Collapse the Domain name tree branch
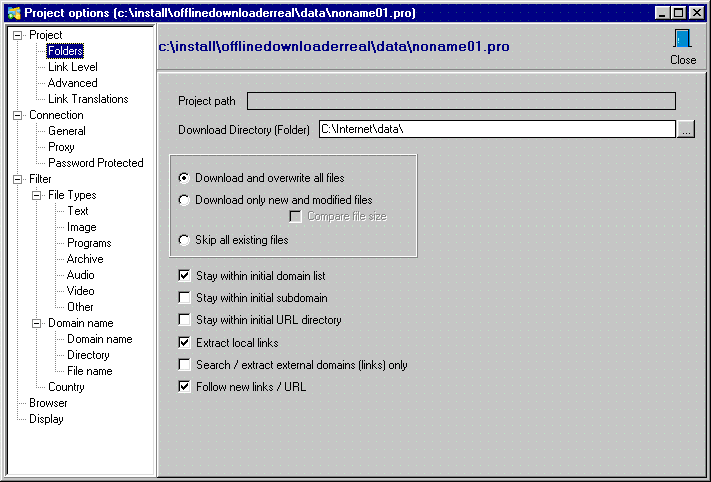Screen dimensions: 711x482 tap(38, 323)
